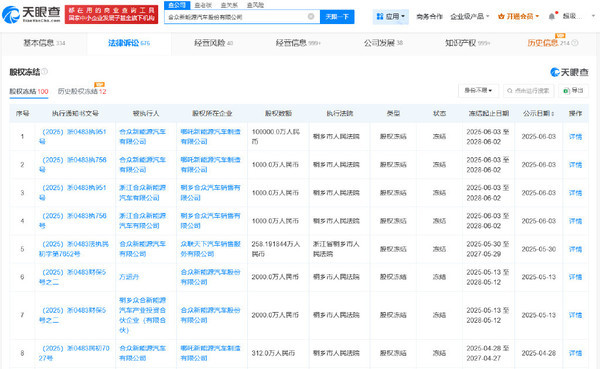This screenshot has height=369, width=600.
Task: Expand the user account dropdown arrow
Action: click(593, 16)
